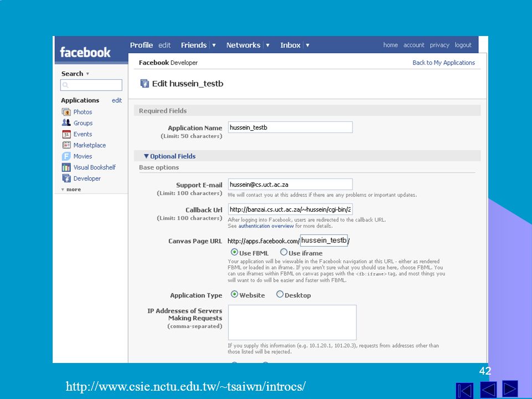Open the Networks dropdown arrow
Viewport: 532px width, 399px height.
point(268,45)
